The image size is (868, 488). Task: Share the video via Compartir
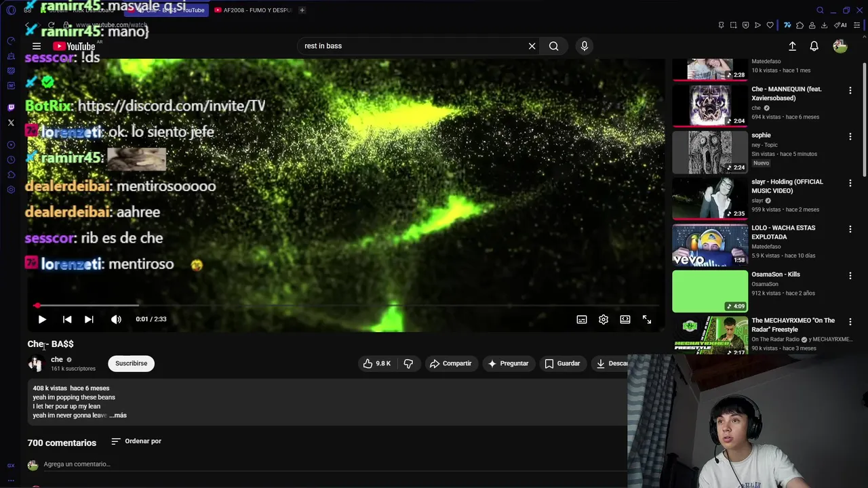coord(451,364)
